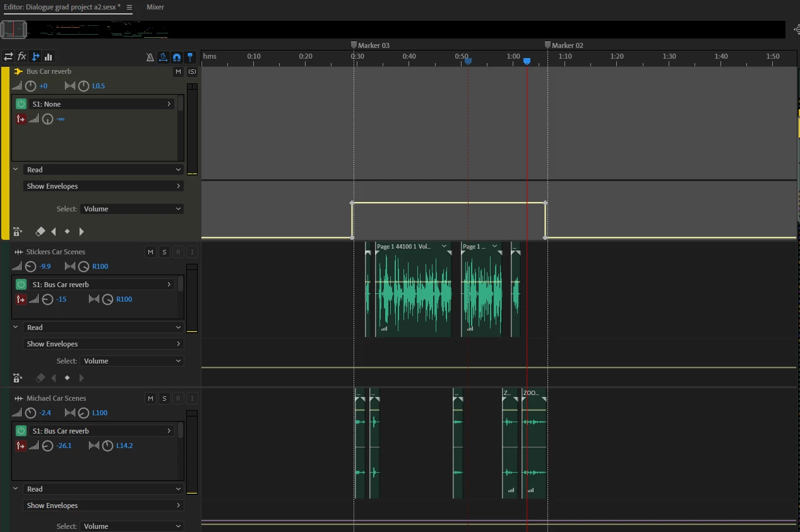Adjust Bus Car reverb pan knob
Image resolution: width=800 pixels, height=532 pixels.
click(x=83, y=86)
